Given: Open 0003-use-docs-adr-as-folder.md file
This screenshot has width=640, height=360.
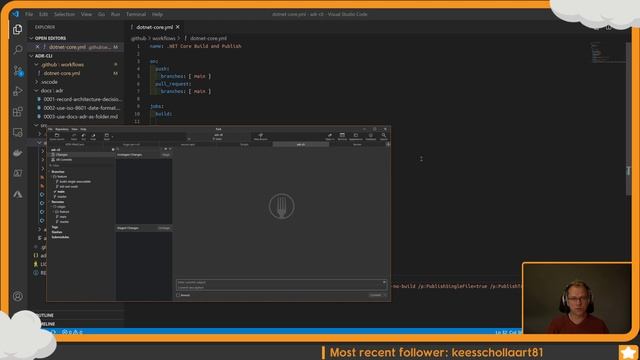Looking at the screenshot, I should 80,117.
